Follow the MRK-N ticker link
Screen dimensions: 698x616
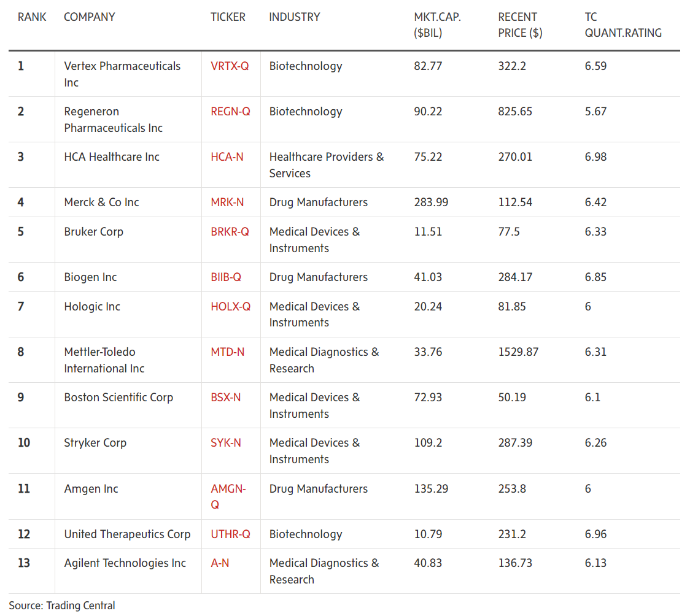[x=227, y=202]
